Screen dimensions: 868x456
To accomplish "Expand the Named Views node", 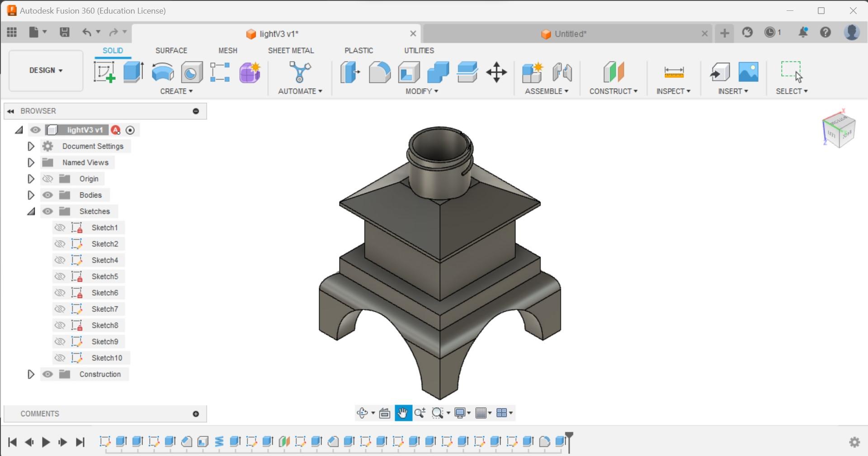I will click(x=31, y=162).
